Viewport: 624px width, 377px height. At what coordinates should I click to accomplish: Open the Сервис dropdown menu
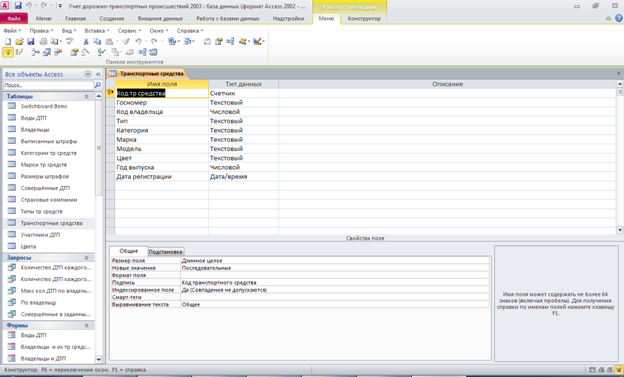[129, 31]
